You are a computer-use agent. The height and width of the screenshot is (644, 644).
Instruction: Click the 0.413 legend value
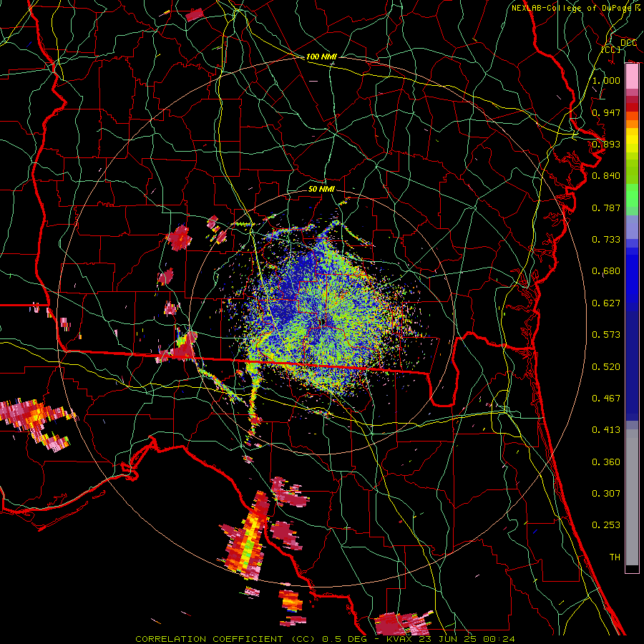coord(606,430)
